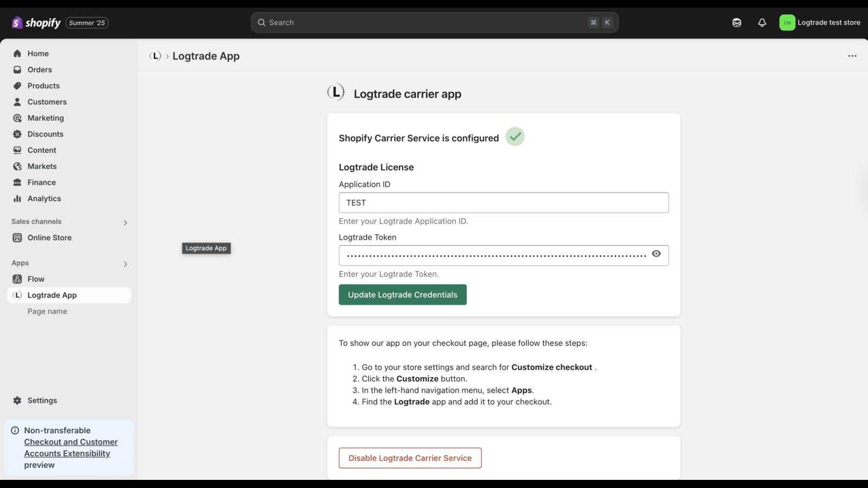Click the Products tag icon
The width and height of the screenshot is (868, 488).
click(17, 86)
